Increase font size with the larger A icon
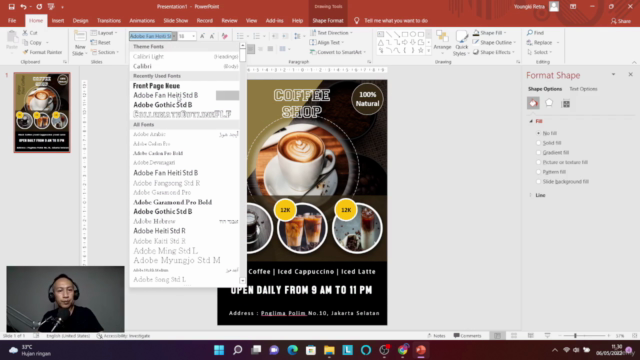The height and width of the screenshot is (360, 640). click(202, 36)
